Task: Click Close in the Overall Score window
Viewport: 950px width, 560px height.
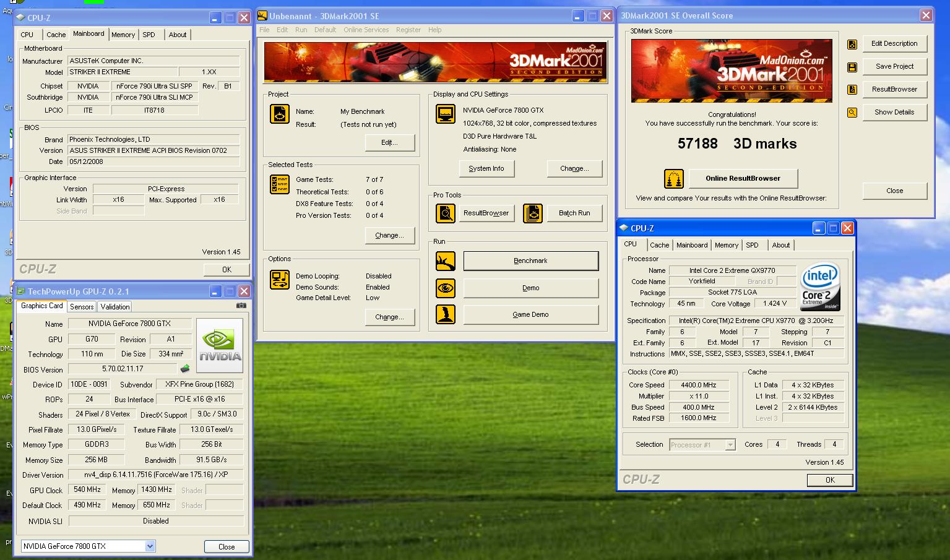Action: [894, 191]
